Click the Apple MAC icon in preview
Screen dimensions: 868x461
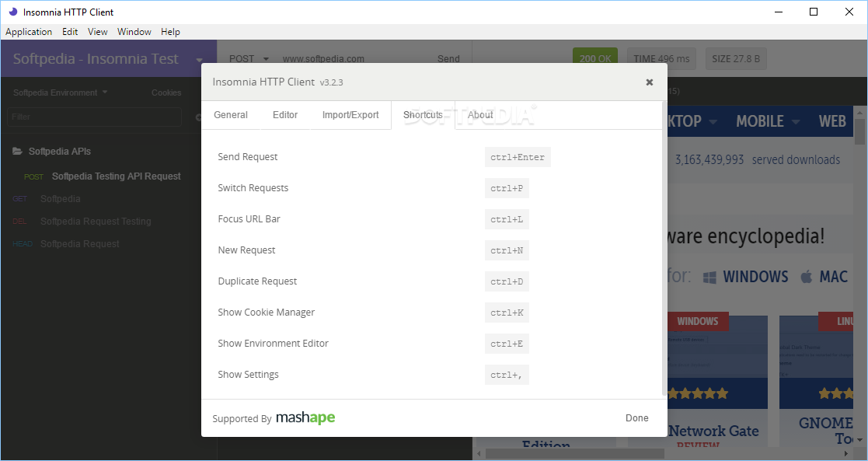807,277
